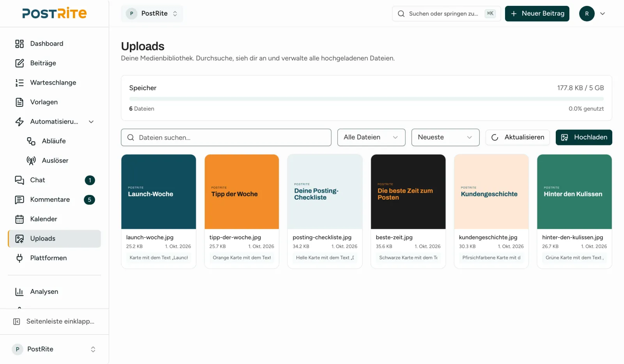Expand the Automatisierung submenu chevron
The height and width of the screenshot is (364, 624).
(91, 122)
